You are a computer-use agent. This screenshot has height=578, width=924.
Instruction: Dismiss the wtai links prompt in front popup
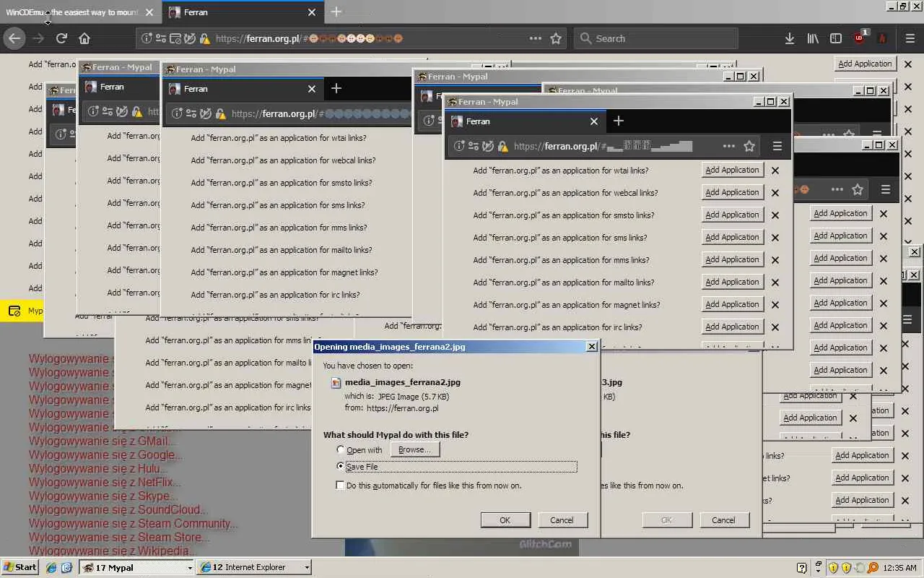point(775,171)
